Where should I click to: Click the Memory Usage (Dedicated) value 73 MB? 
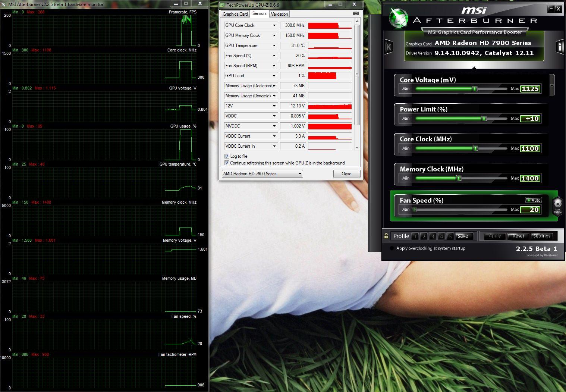coord(293,86)
